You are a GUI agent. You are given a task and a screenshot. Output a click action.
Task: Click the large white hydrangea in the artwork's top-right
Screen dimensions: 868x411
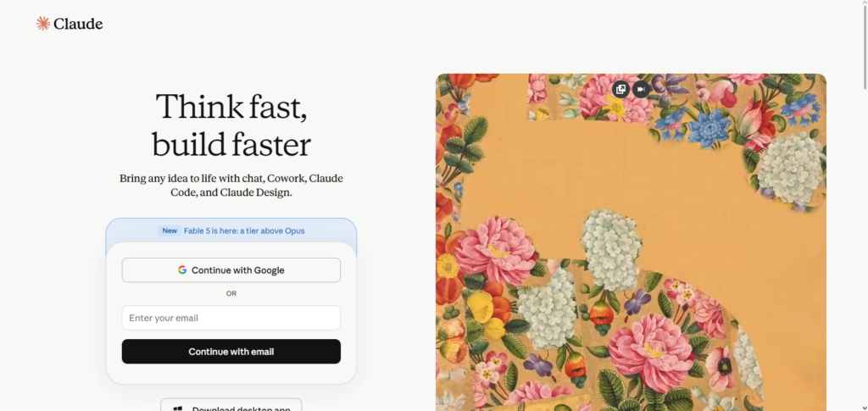[789, 169]
